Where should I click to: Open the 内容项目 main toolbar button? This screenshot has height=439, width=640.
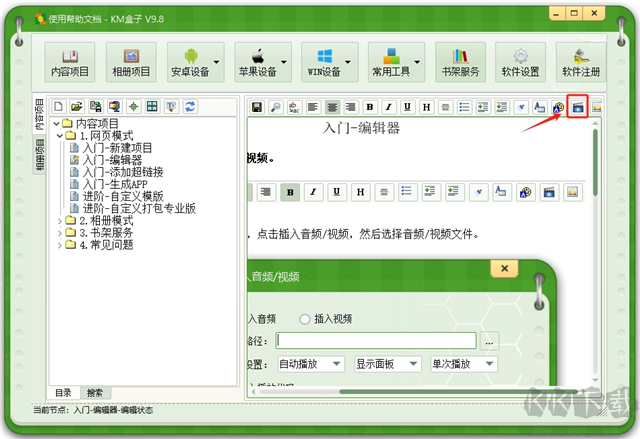(70, 62)
